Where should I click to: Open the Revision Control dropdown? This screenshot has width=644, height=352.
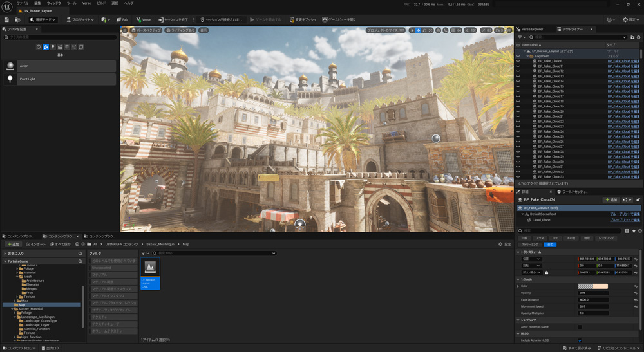pyautogui.click(x=619, y=348)
